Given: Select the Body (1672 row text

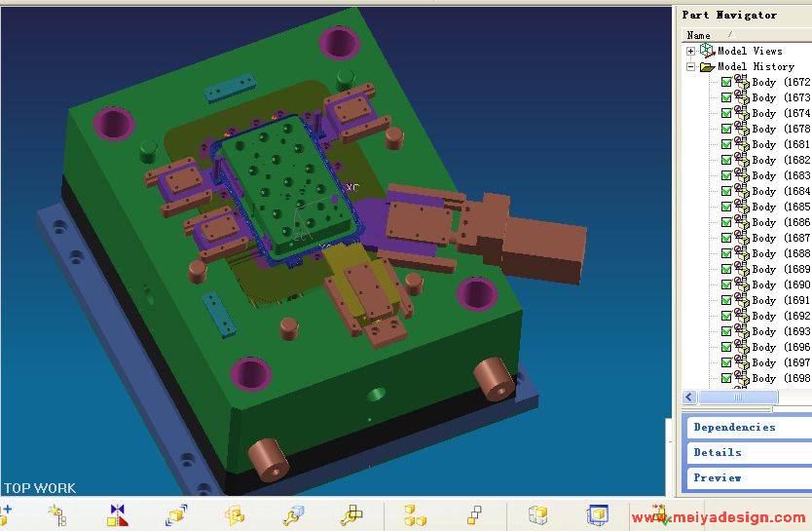Looking at the screenshot, I should 781,82.
